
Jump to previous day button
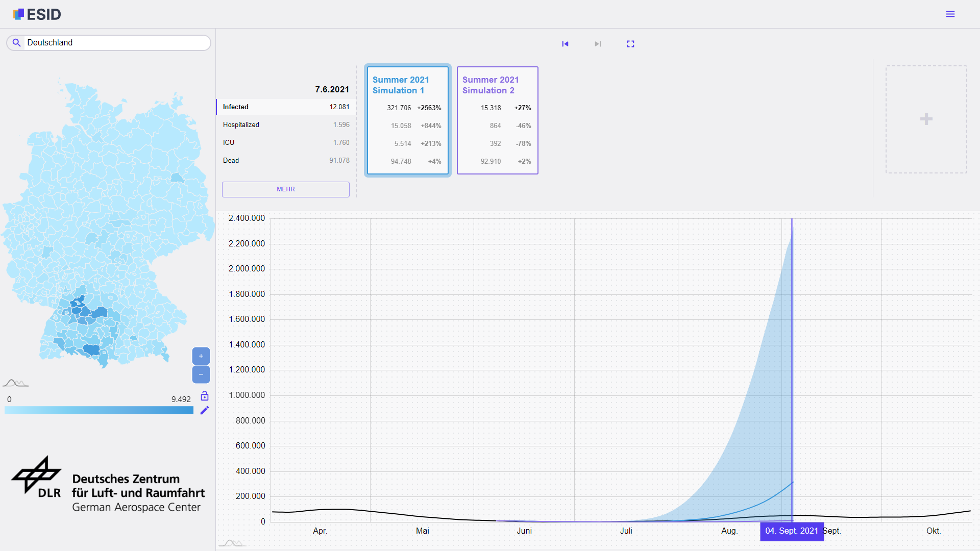coord(565,44)
